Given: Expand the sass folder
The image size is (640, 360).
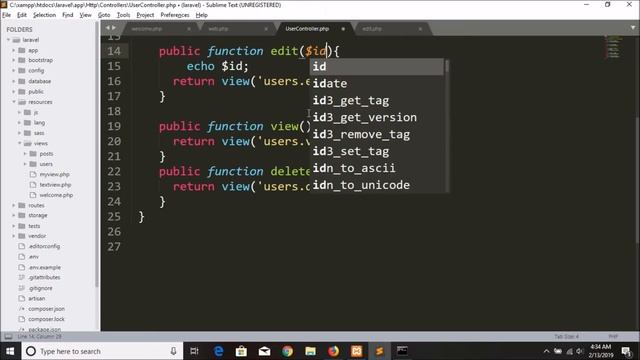Looking at the screenshot, I should pyautogui.click(x=19, y=133).
